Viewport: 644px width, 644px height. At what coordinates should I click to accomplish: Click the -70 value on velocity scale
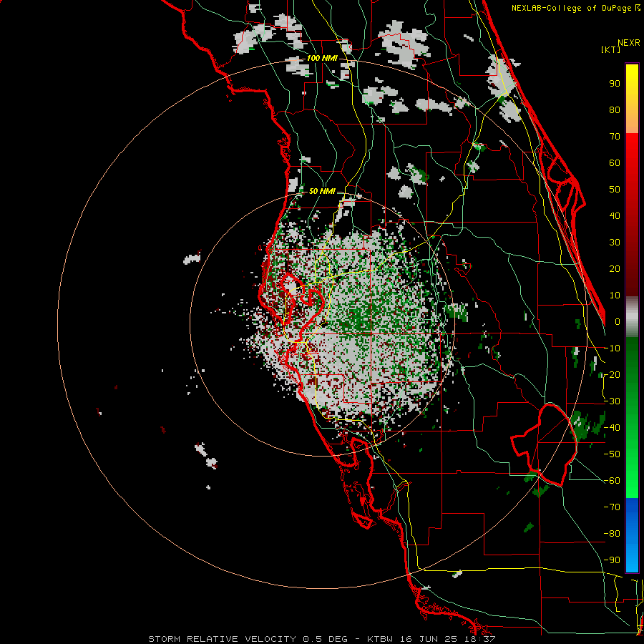[x=613, y=507]
